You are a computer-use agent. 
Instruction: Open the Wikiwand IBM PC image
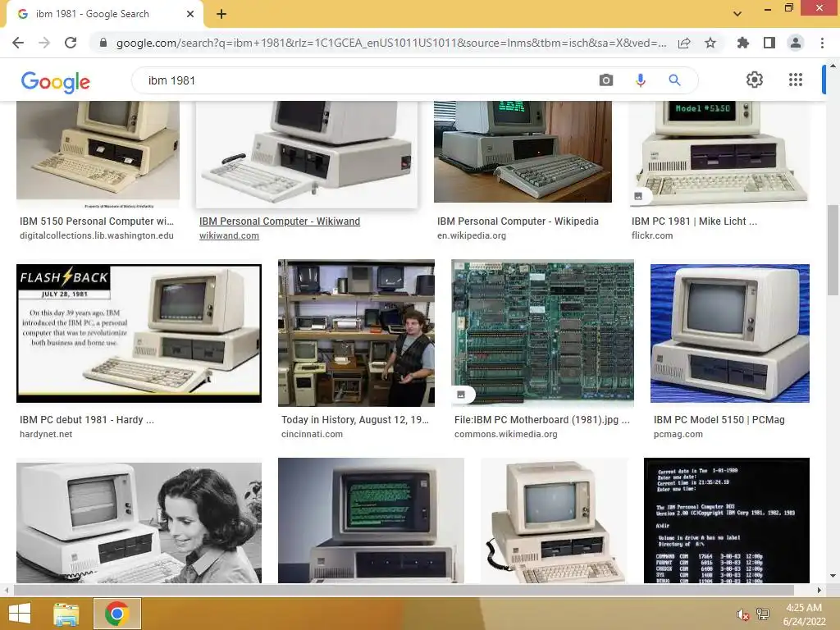pyautogui.click(x=307, y=154)
